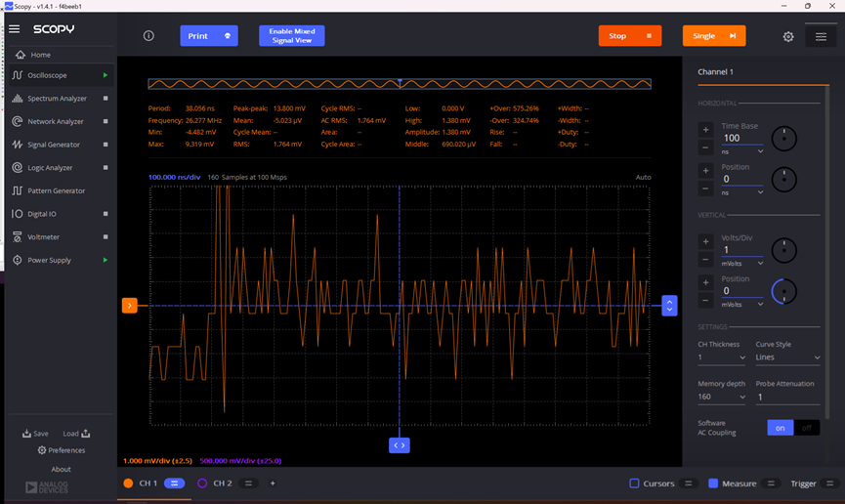Edit the Probe Attenuation field
The width and height of the screenshot is (845, 504).
[787, 398]
